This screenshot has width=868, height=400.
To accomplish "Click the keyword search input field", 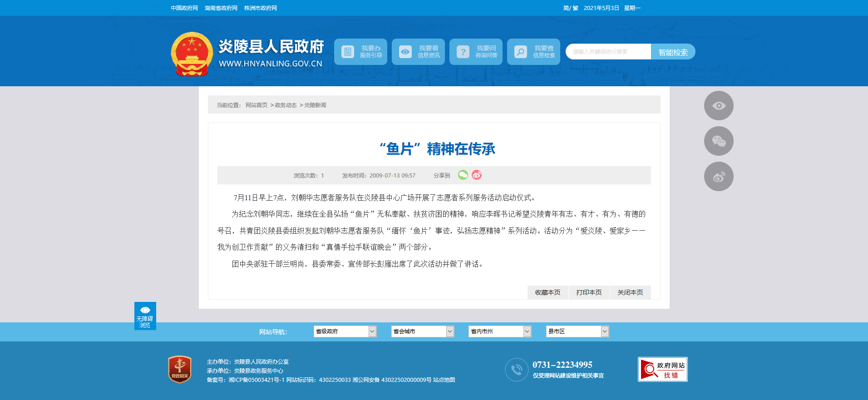I will (608, 52).
